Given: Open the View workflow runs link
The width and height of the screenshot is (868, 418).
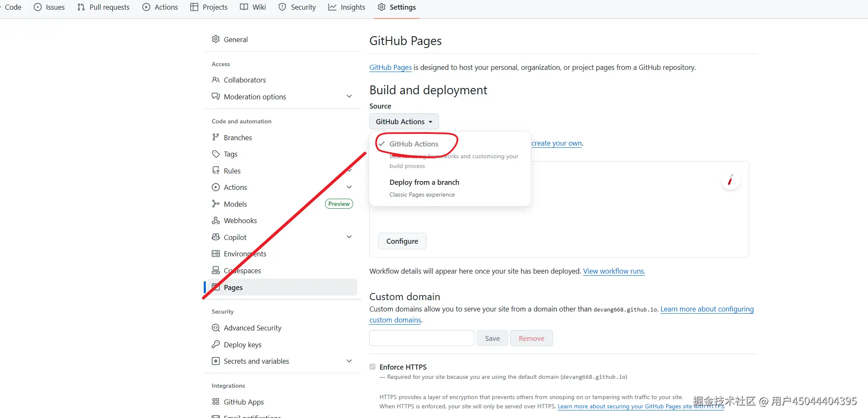Looking at the screenshot, I should pos(614,271).
